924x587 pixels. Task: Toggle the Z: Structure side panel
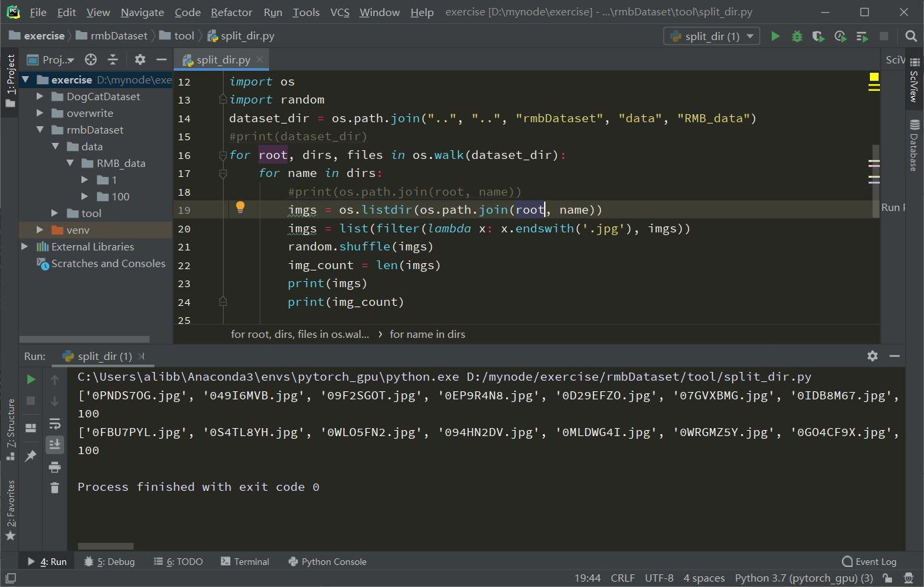pos(10,429)
